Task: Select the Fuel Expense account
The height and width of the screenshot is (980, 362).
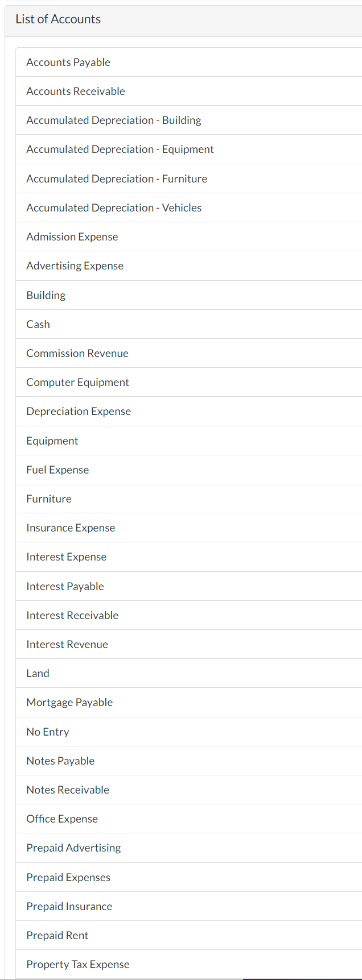Action: coord(57,470)
